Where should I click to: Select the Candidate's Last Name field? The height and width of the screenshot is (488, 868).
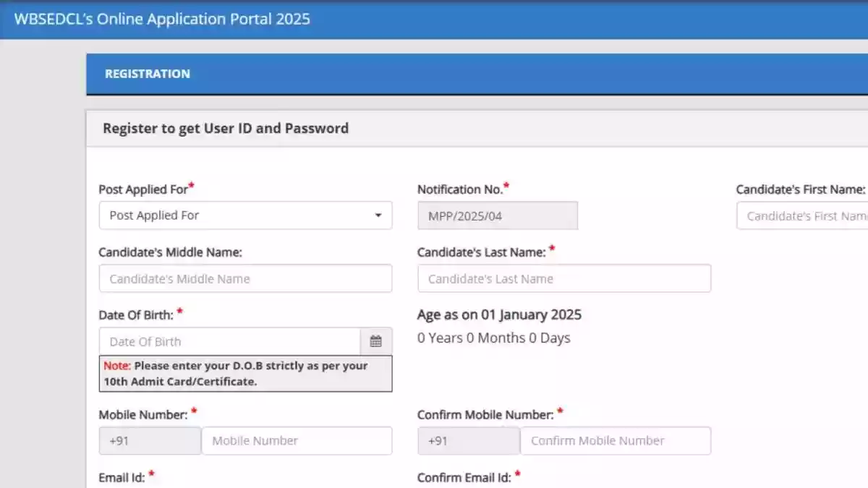click(564, 278)
